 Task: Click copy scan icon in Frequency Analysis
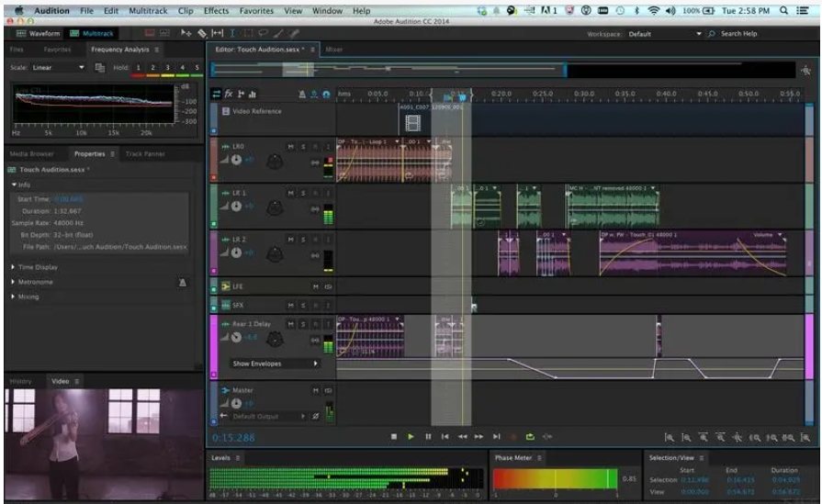(x=99, y=68)
